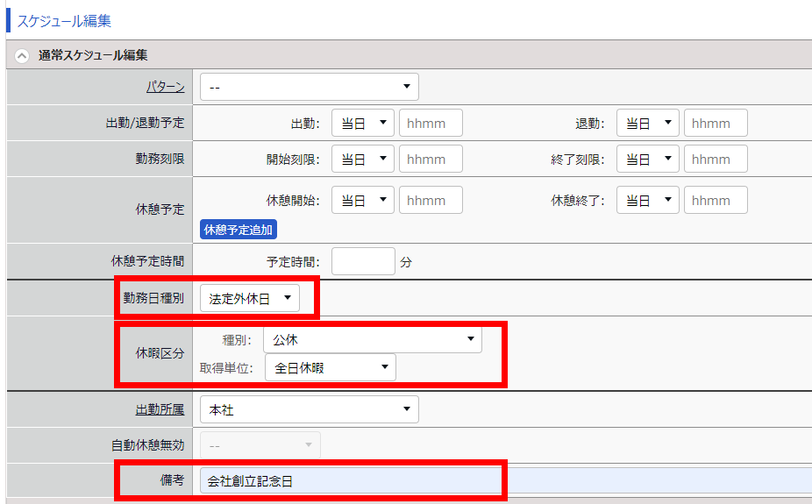Open the パターン dropdown
Screen dimensions: 812x504
(310, 87)
